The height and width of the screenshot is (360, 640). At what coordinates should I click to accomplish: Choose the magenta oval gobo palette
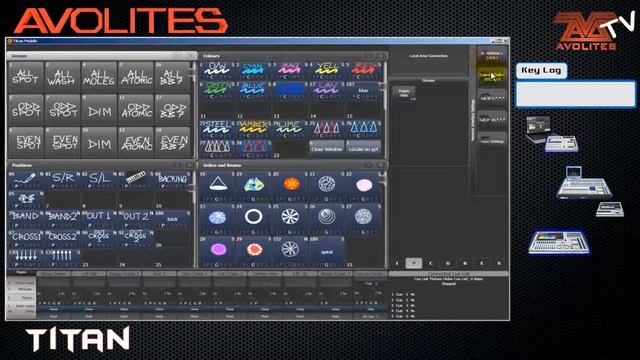coord(217,252)
